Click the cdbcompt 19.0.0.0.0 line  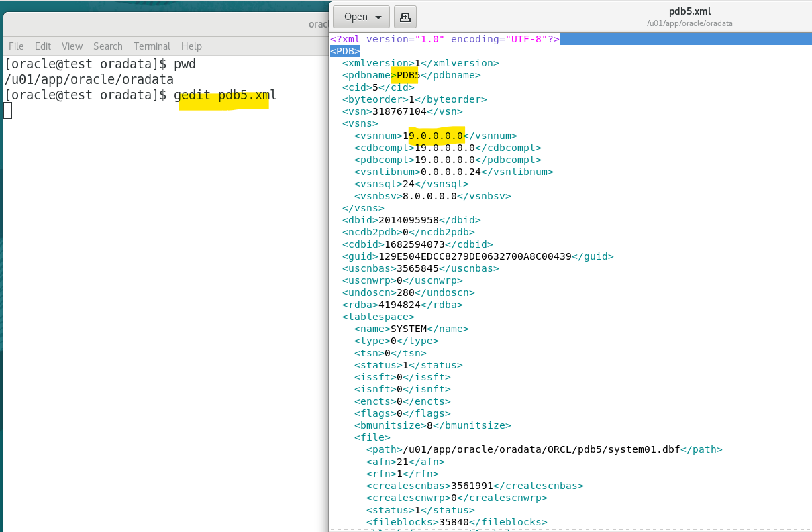tap(448, 148)
